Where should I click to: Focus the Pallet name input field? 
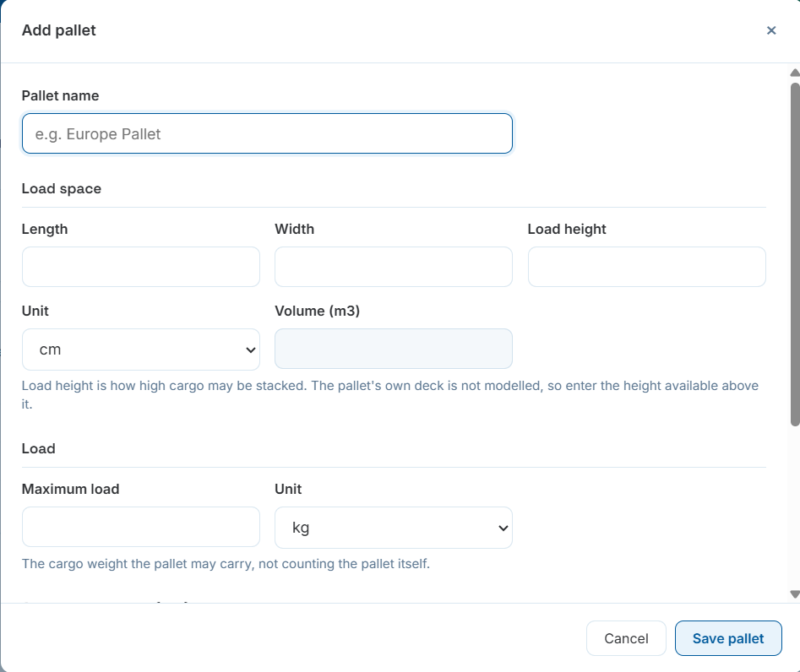coord(267,133)
